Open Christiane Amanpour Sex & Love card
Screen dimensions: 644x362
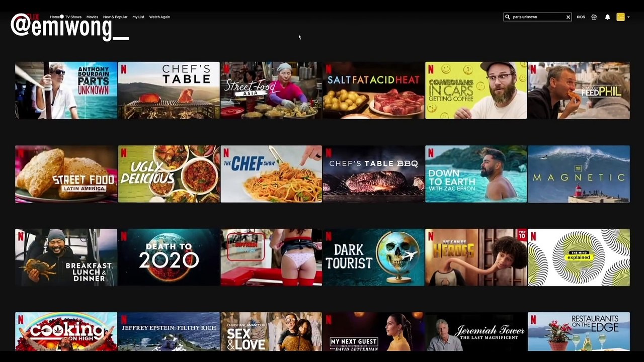[271, 331]
